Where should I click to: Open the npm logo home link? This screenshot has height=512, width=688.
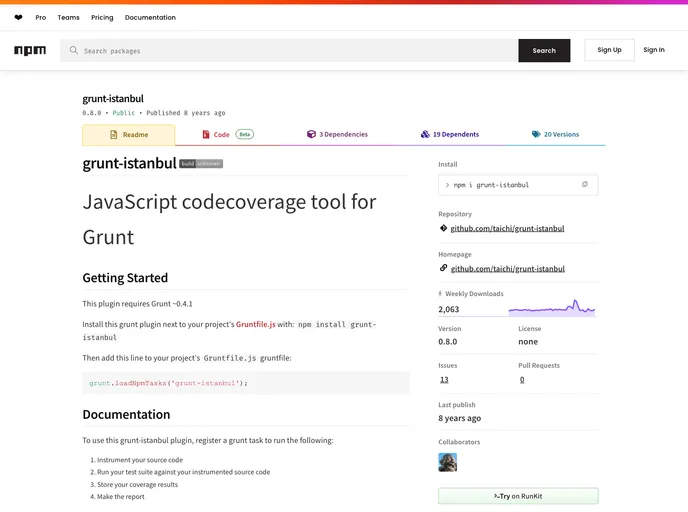point(30,50)
